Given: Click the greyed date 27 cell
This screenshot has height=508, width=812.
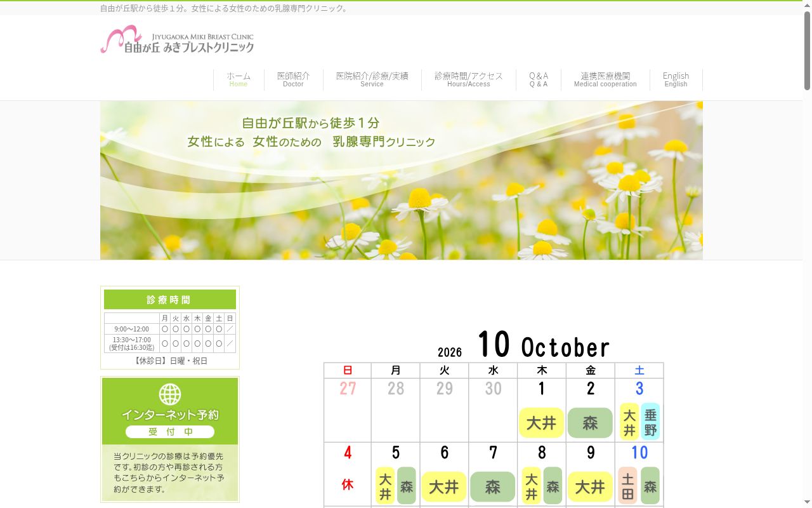Looking at the screenshot, I should pos(348,410).
